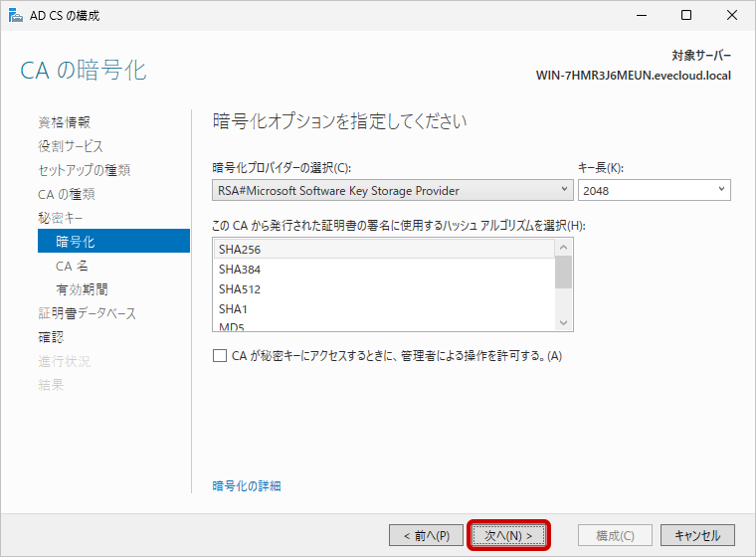Open the CA 名 sidebar step
Image resolution: width=756 pixels, height=557 pixels.
tap(78, 266)
